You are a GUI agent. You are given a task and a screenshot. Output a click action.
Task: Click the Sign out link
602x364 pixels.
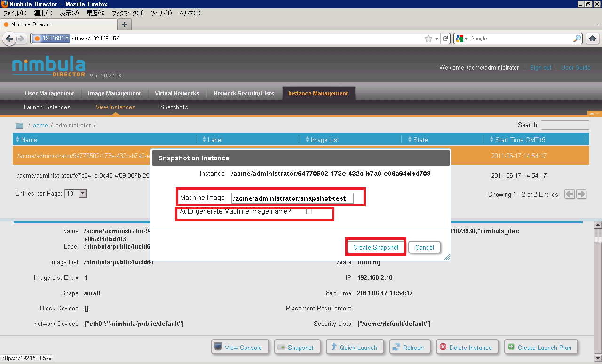(x=540, y=68)
